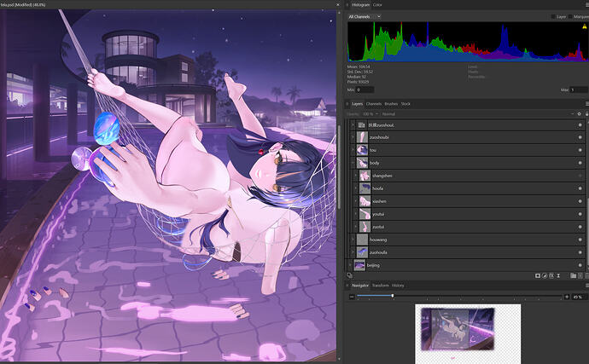Show the hidden shangshen layer
Viewport: 589px width, 364px height.
(x=580, y=176)
